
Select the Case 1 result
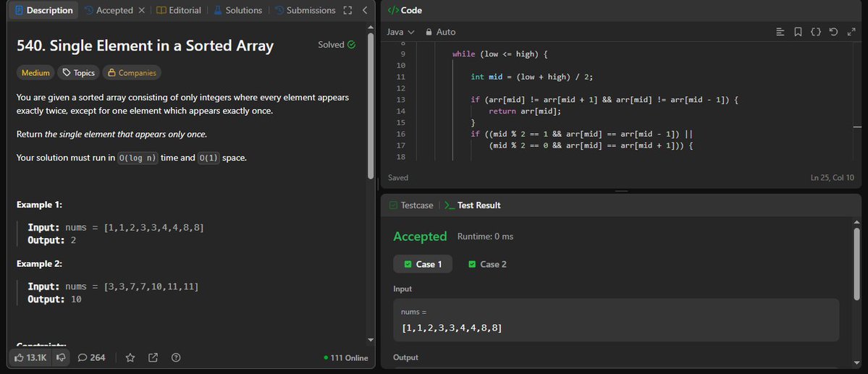click(423, 264)
